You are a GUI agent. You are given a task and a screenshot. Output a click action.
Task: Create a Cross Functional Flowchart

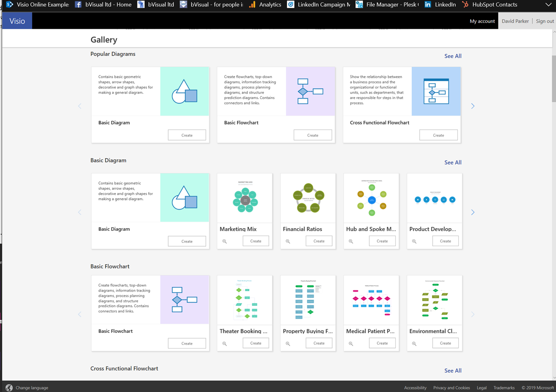click(438, 135)
